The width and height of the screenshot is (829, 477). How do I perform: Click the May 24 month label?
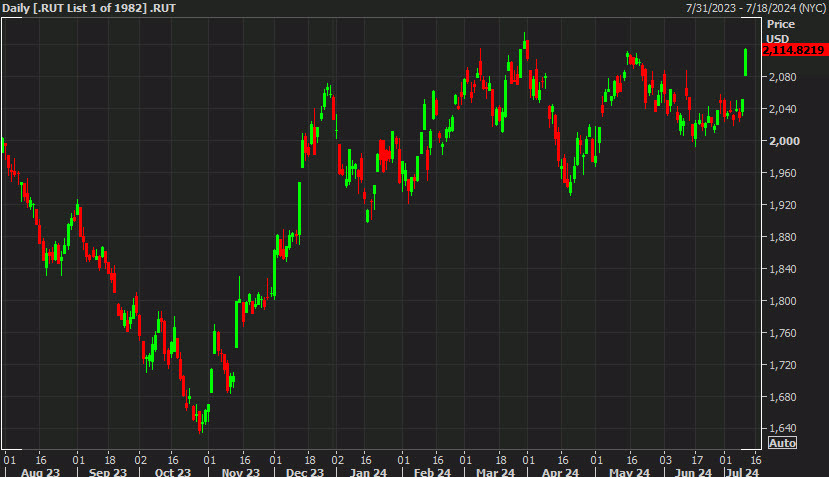point(629,472)
